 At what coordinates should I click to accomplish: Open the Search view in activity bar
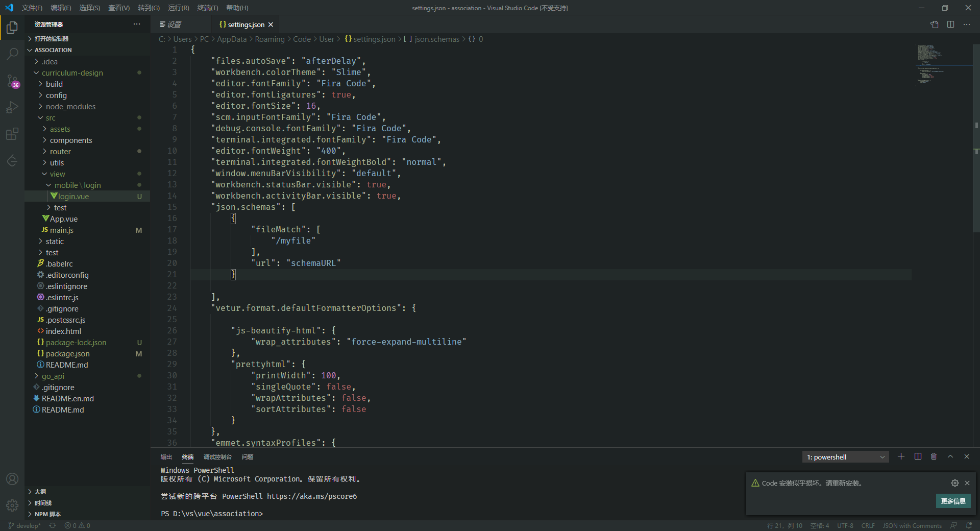point(12,54)
